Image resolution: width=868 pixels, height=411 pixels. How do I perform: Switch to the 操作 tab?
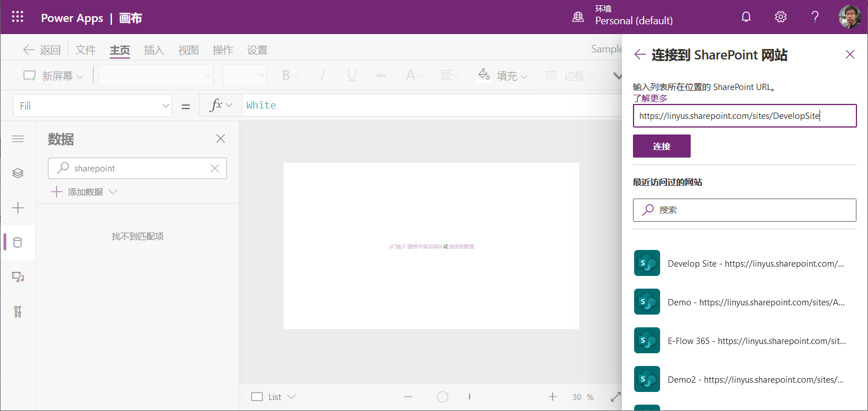(x=223, y=50)
